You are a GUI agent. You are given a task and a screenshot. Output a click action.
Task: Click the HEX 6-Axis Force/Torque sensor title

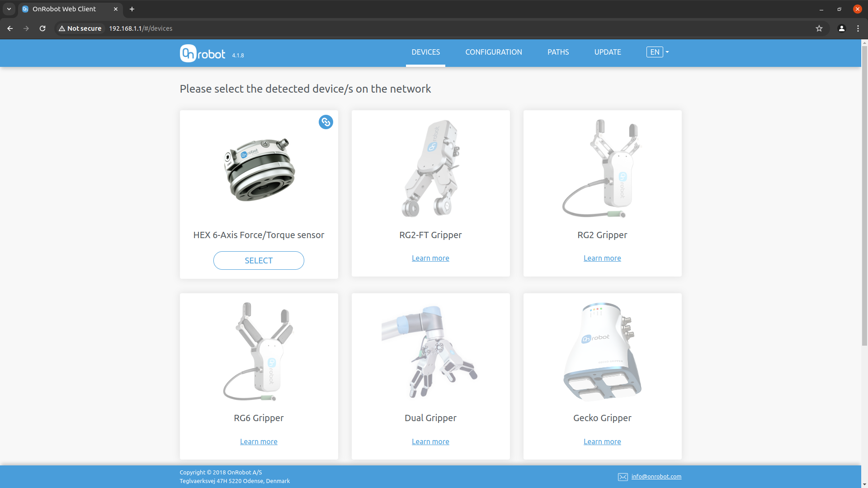pyautogui.click(x=259, y=235)
